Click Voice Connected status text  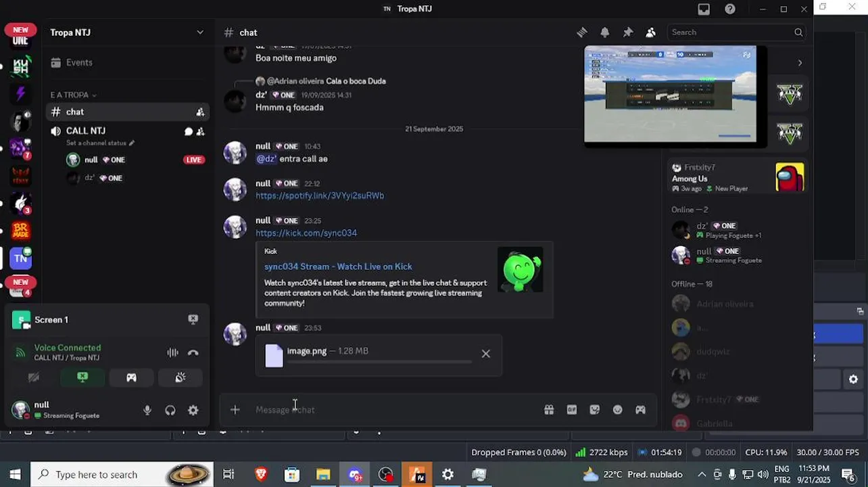pos(68,348)
